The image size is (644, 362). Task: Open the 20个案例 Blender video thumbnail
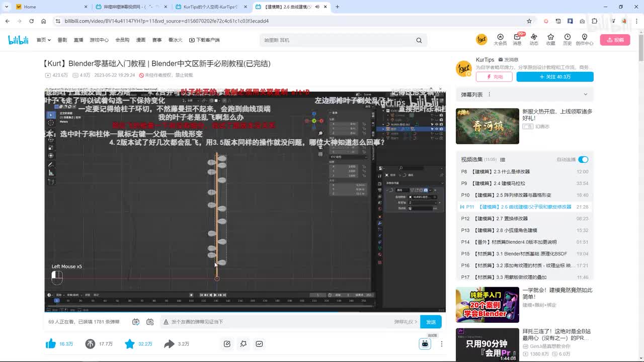click(x=488, y=305)
